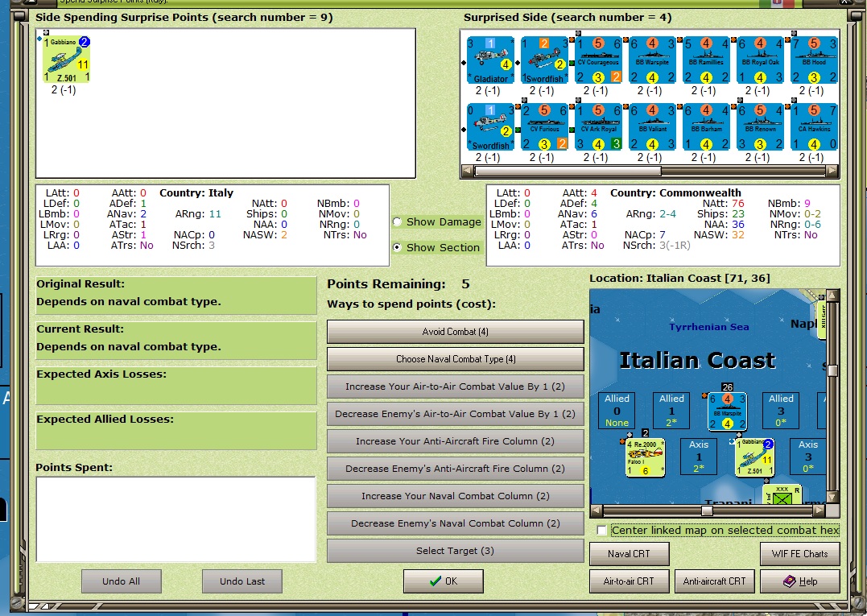
Task: Click Decrease Enemy's Air-to-Air Combat Value By 1
Action: 455,414
